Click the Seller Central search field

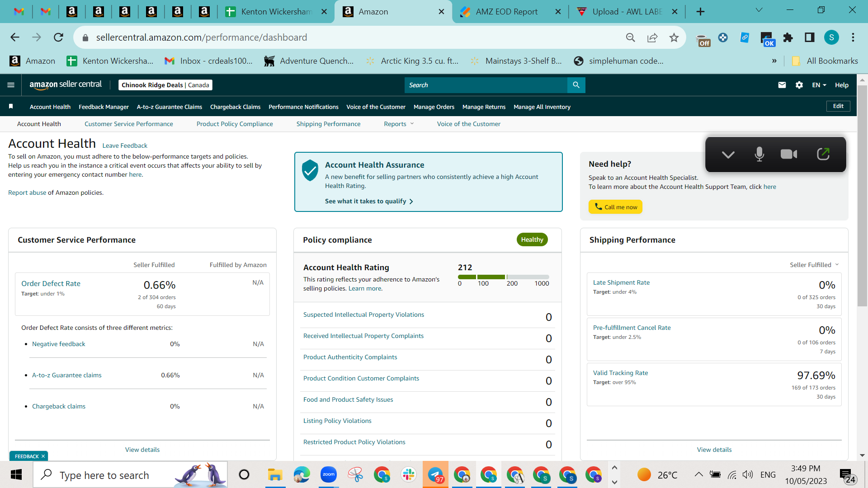[x=486, y=85]
